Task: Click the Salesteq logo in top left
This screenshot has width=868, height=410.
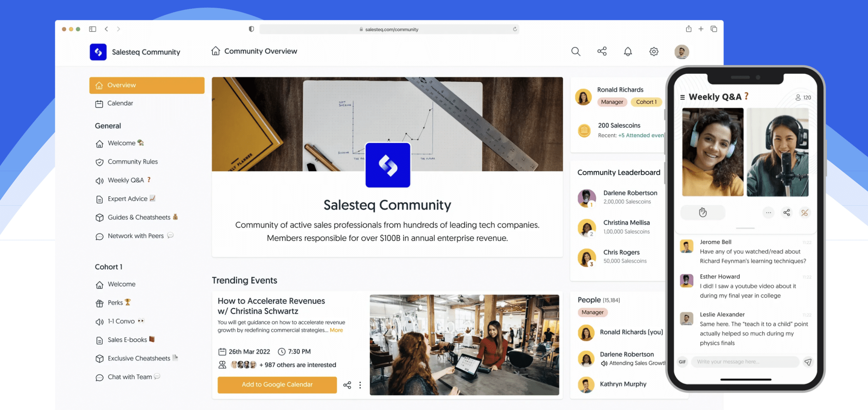Action: [x=98, y=52]
